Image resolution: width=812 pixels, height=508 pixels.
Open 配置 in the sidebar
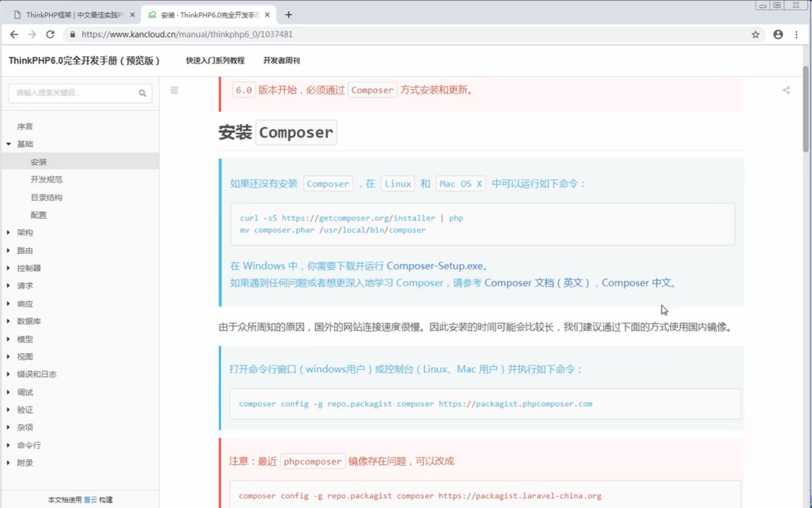coord(39,215)
